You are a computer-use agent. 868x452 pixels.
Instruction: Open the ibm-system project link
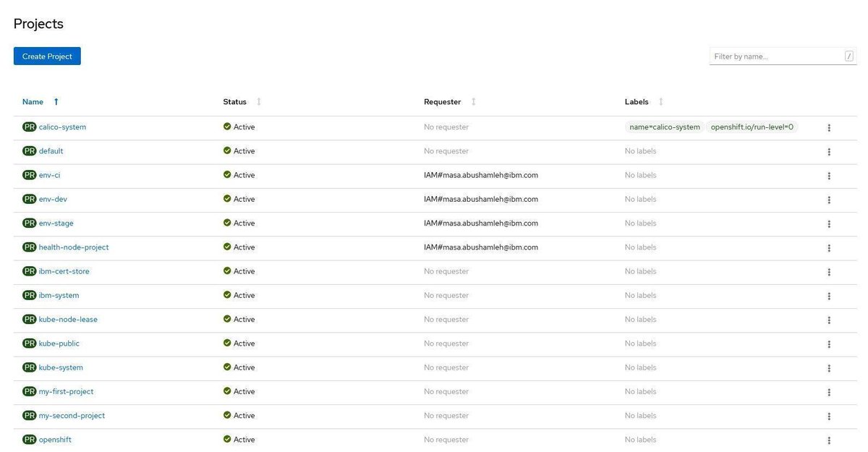pyautogui.click(x=59, y=295)
